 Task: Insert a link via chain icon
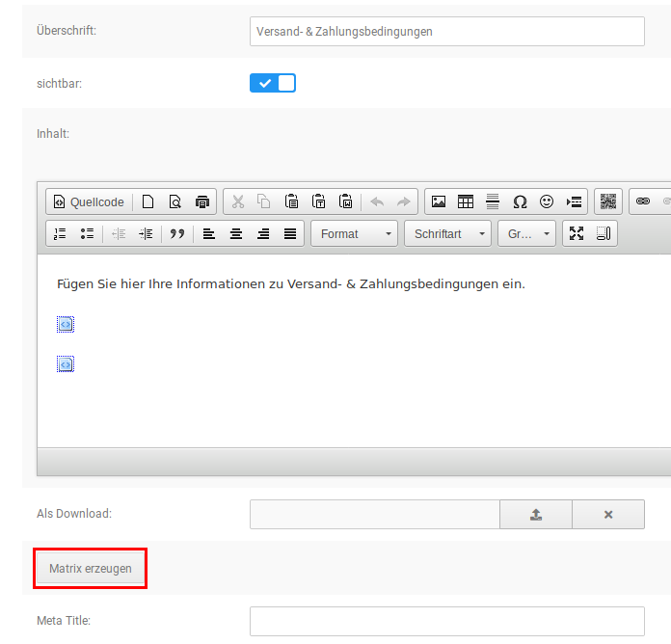643,201
